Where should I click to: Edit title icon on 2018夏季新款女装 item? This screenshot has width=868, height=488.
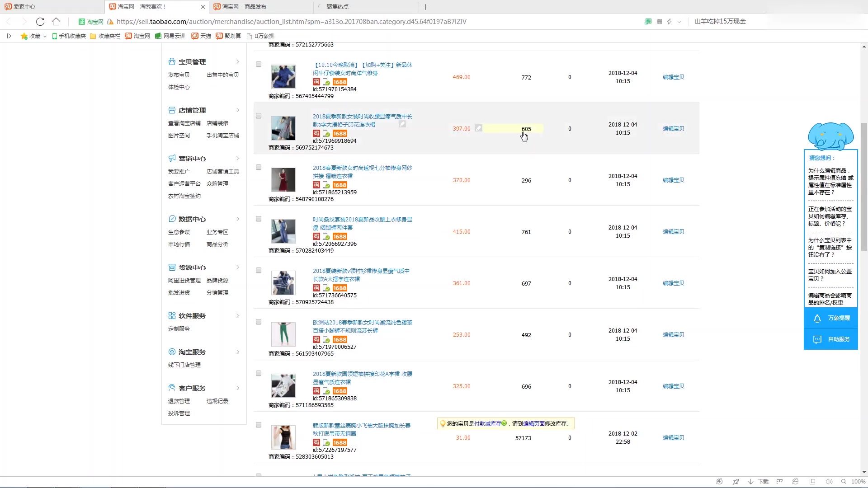click(x=402, y=124)
